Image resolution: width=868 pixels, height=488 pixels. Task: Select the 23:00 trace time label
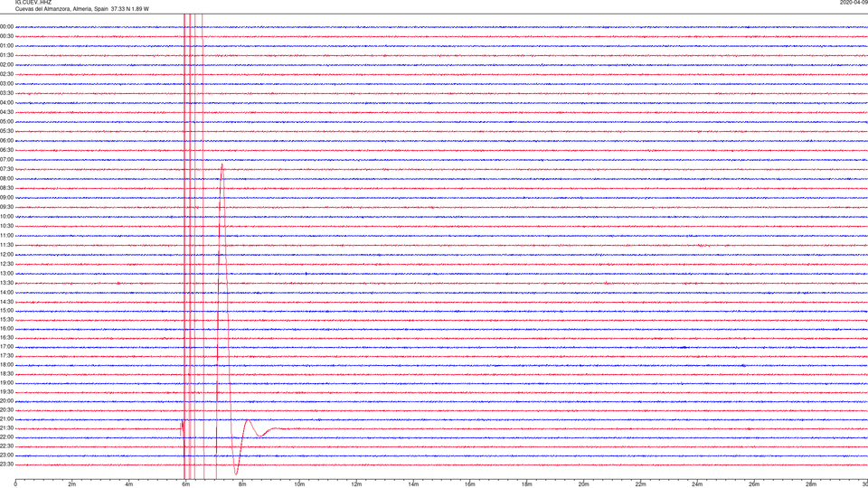point(6,455)
